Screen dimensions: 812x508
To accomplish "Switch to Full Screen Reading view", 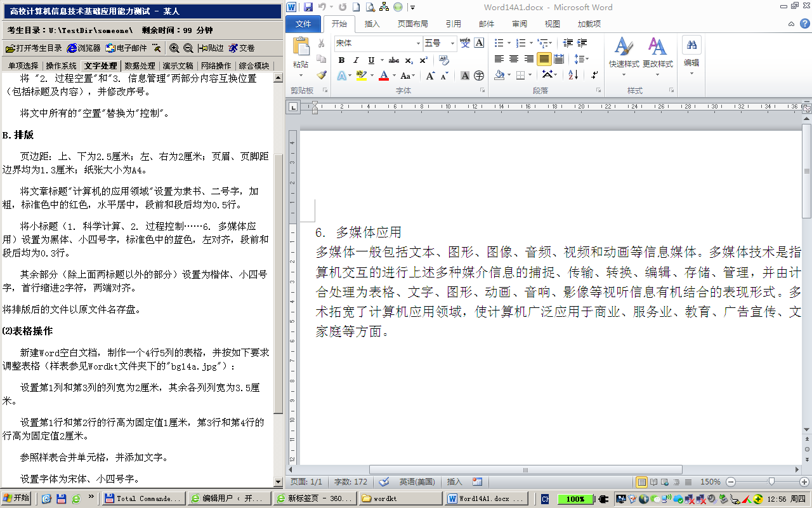I will (x=654, y=482).
